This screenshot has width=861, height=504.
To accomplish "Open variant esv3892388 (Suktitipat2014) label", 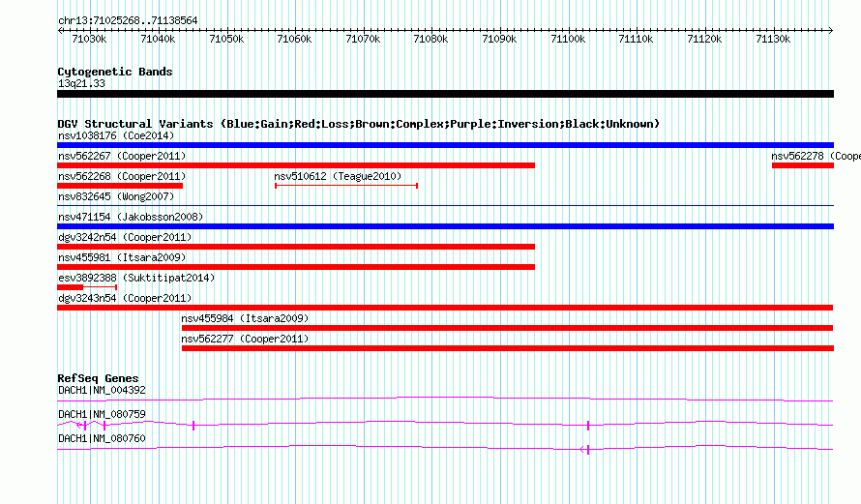I will pos(136,278).
